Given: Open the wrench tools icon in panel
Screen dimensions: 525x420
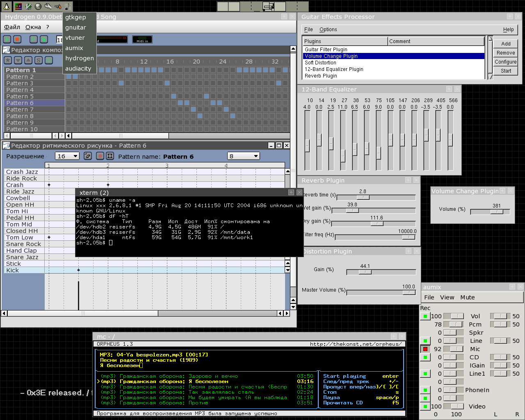Looking at the screenshot, I should click(48, 6).
